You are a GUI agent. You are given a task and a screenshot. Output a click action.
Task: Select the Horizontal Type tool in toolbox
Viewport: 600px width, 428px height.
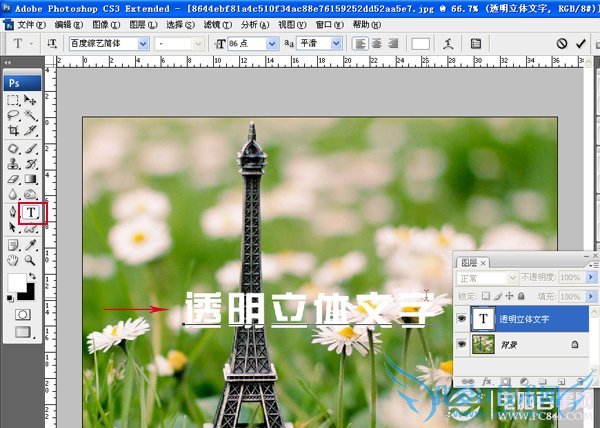pos(31,212)
